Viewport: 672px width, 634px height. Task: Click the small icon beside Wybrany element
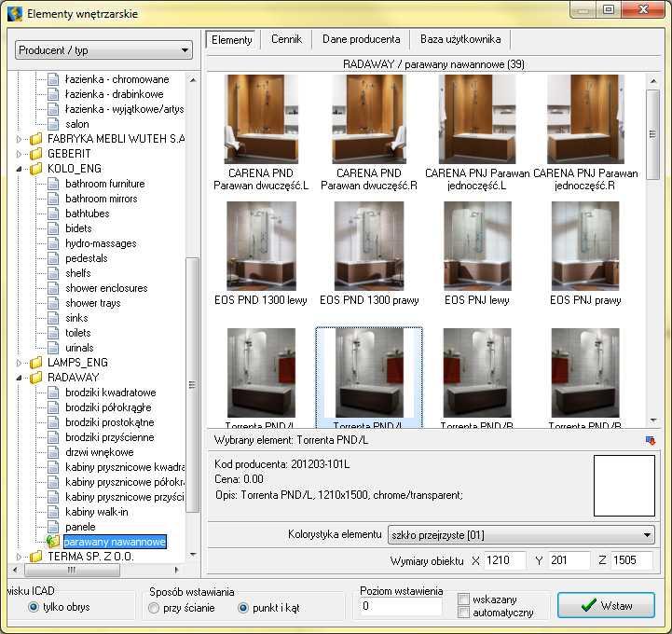coord(651,441)
